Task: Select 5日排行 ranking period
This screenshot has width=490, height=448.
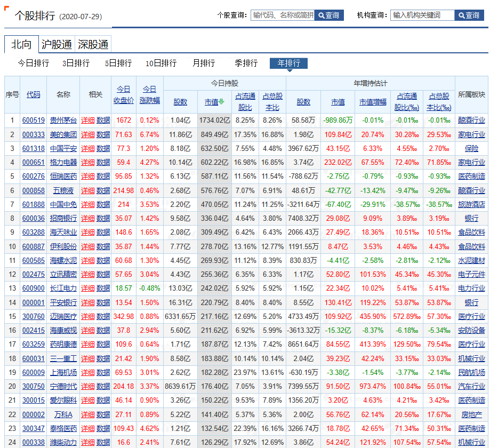Action: click(x=118, y=63)
